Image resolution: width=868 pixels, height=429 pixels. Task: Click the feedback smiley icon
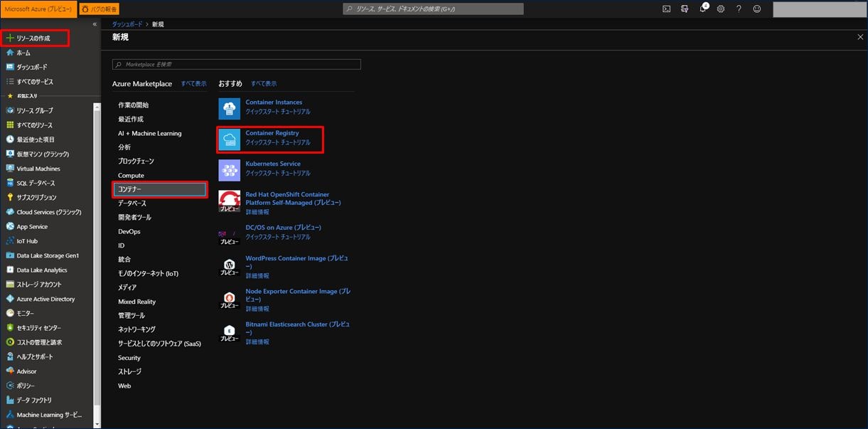coord(757,9)
